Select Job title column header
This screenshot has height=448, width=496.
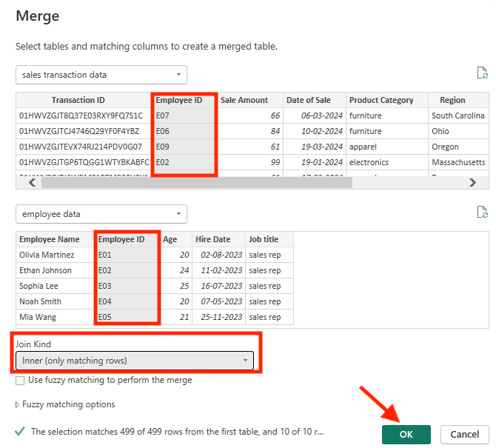click(269, 239)
